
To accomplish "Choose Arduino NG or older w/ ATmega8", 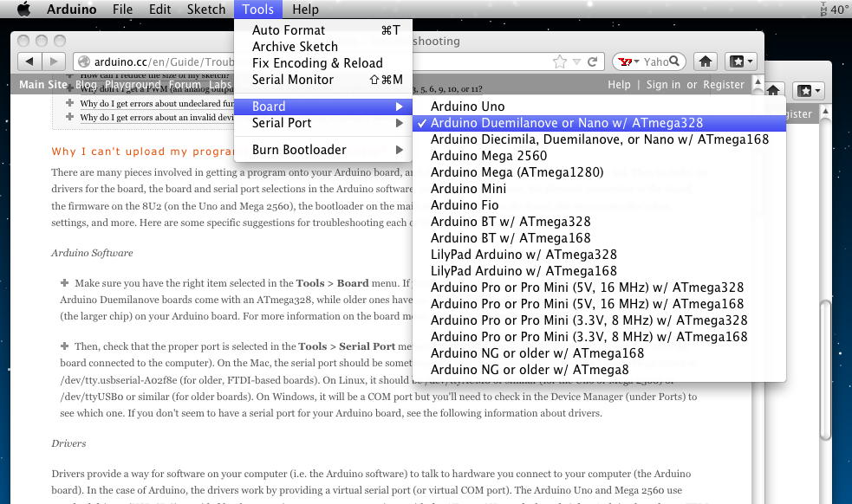I will pyautogui.click(x=599, y=369).
